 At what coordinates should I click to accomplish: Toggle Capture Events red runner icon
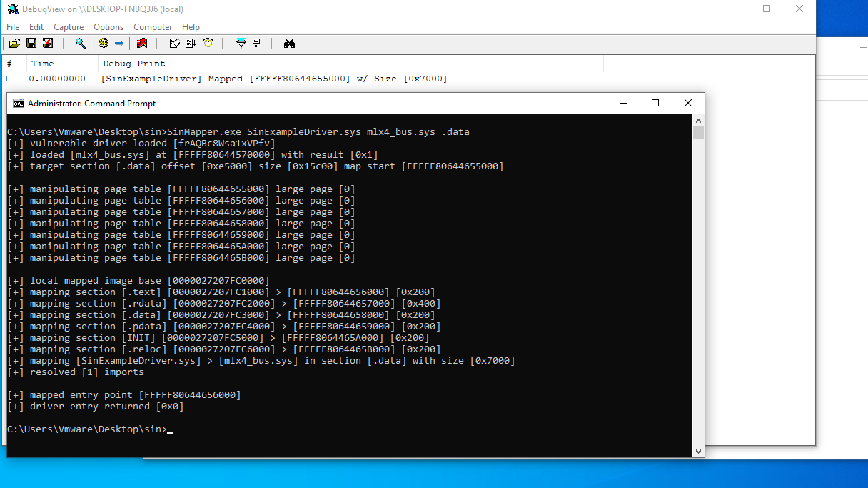pos(142,44)
